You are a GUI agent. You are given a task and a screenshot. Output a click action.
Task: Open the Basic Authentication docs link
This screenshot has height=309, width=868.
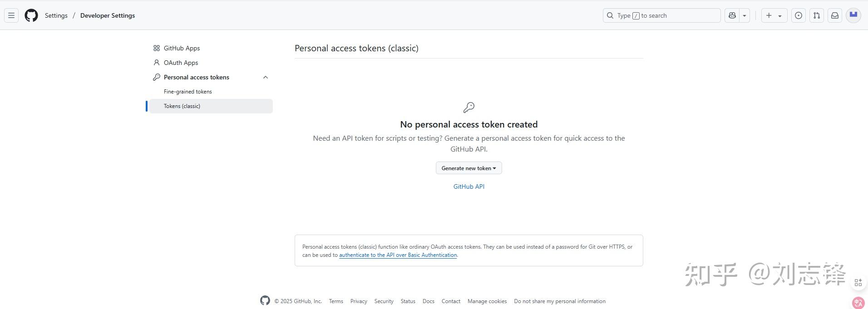[398, 255]
